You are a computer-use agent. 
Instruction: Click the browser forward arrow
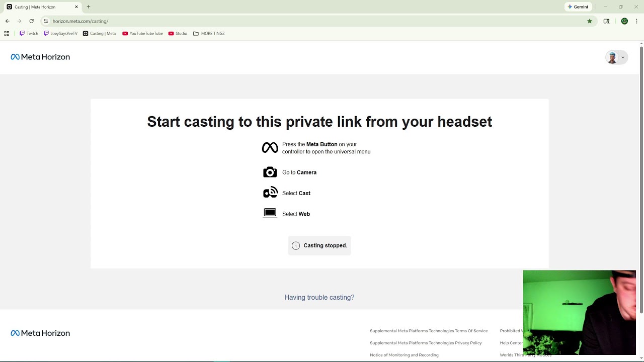[x=19, y=21]
